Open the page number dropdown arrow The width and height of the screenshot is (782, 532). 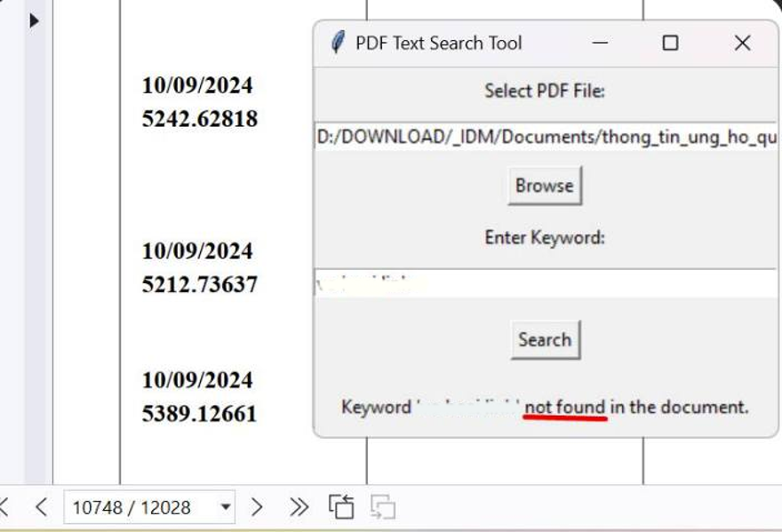click(226, 507)
